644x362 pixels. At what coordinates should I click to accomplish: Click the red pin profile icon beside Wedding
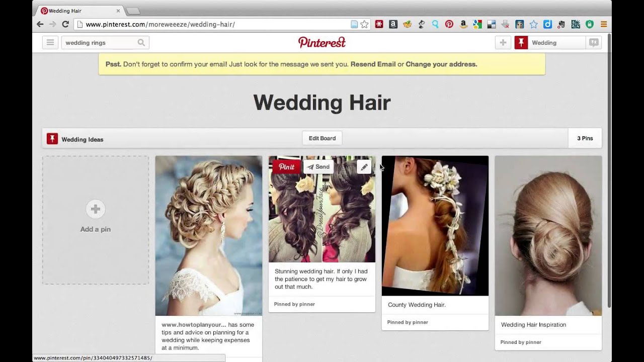coord(521,43)
